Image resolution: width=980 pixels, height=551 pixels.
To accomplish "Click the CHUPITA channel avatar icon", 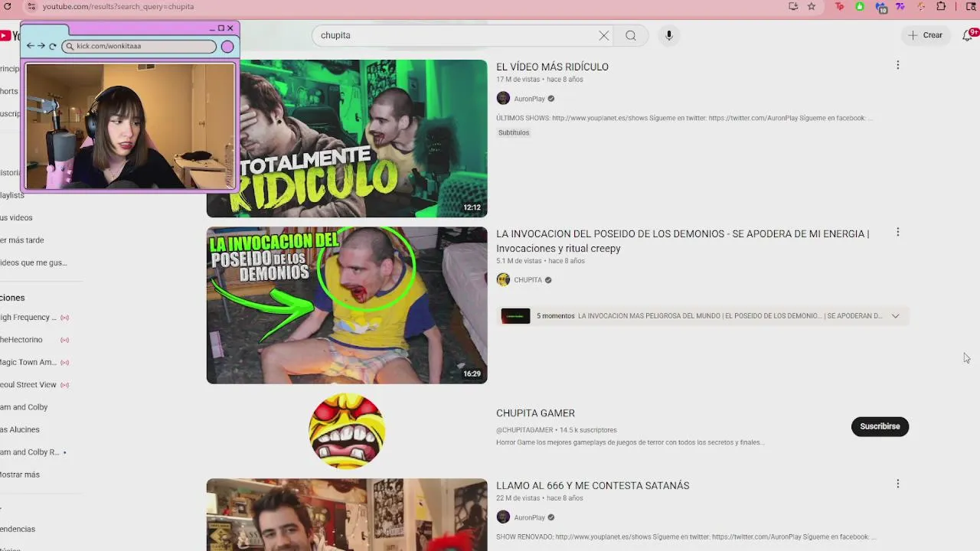I will pyautogui.click(x=503, y=279).
